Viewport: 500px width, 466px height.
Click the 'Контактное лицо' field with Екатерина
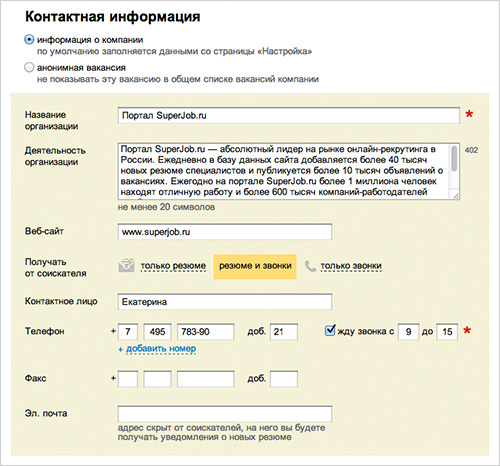pos(225,302)
